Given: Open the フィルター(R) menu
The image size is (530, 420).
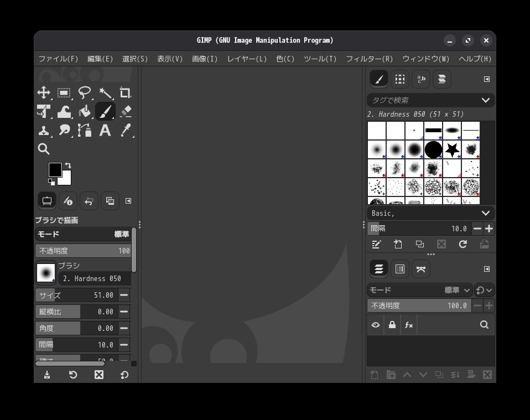Looking at the screenshot, I should click(x=369, y=59).
